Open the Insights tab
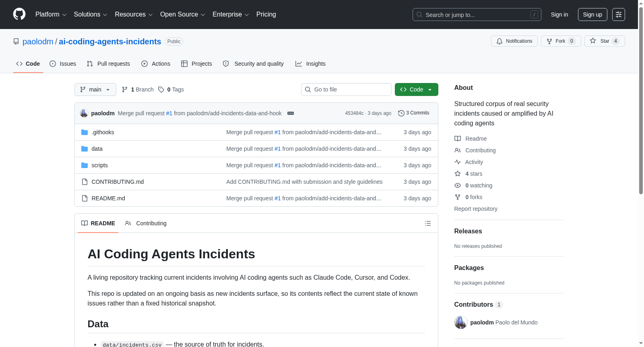 click(x=310, y=64)
